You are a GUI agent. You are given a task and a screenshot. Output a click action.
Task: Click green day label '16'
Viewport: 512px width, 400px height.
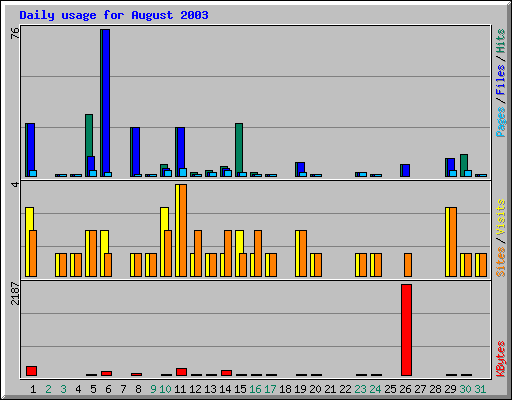pyautogui.click(x=255, y=389)
